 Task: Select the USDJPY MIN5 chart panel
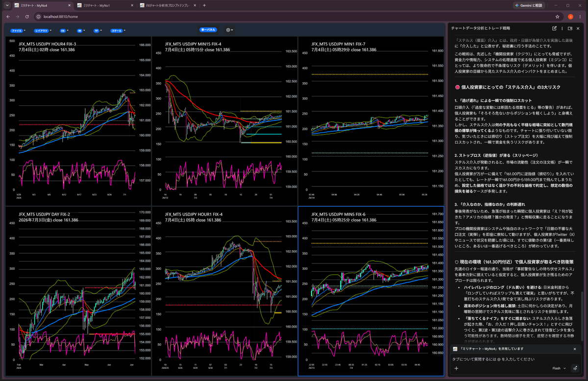click(x=371, y=291)
